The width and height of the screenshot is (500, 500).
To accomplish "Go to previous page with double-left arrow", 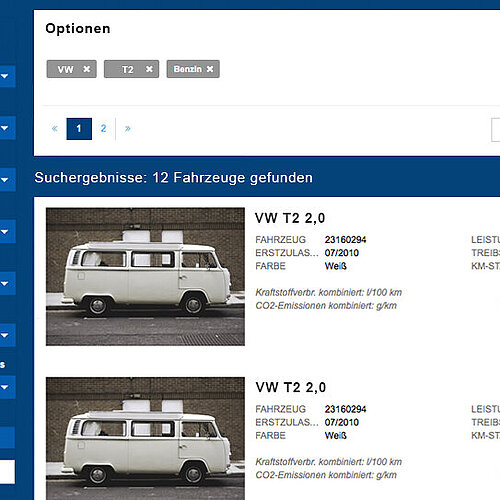I will [x=55, y=129].
